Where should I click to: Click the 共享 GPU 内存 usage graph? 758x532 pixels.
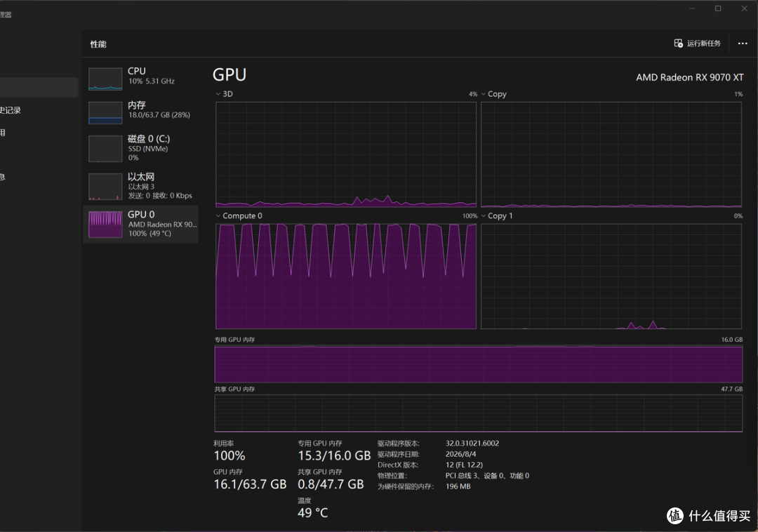coord(479,413)
